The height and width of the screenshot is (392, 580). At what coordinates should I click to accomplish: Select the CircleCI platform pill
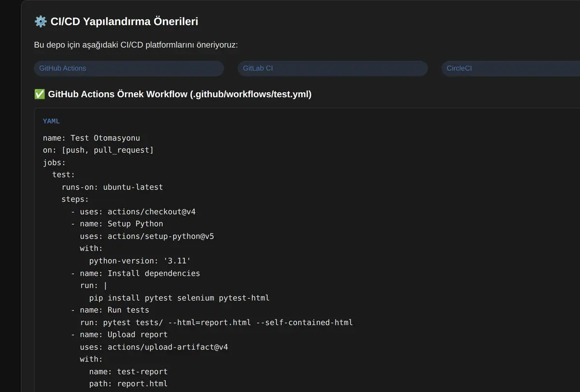pyautogui.click(x=510, y=68)
